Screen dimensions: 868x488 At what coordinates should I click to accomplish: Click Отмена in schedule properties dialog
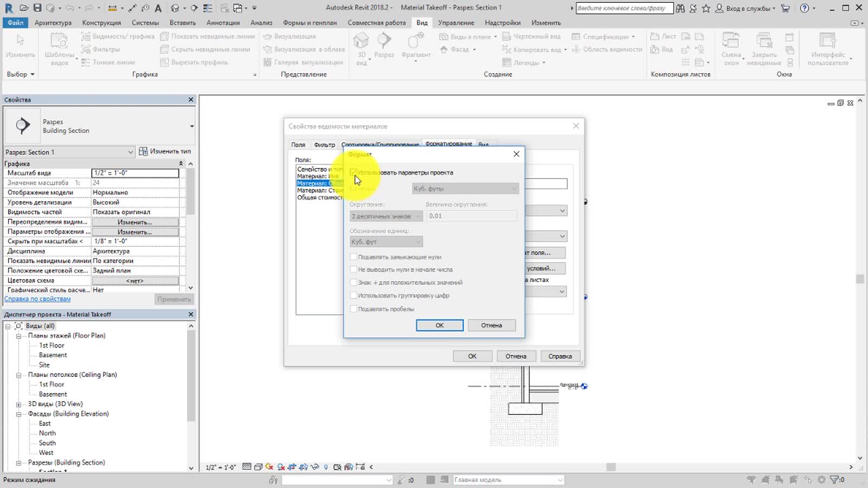coord(516,356)
